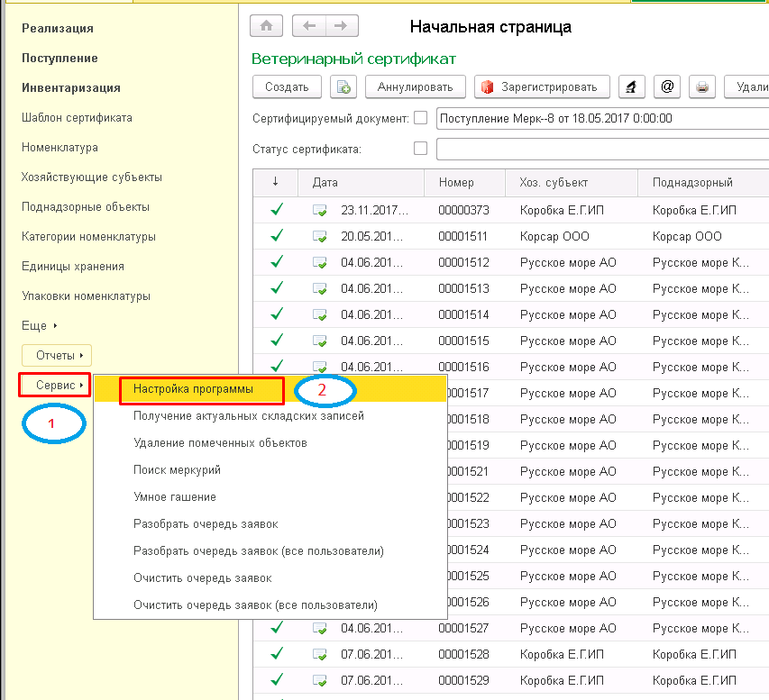Select Получение актуальных складских записей

[x=249, y=416]
